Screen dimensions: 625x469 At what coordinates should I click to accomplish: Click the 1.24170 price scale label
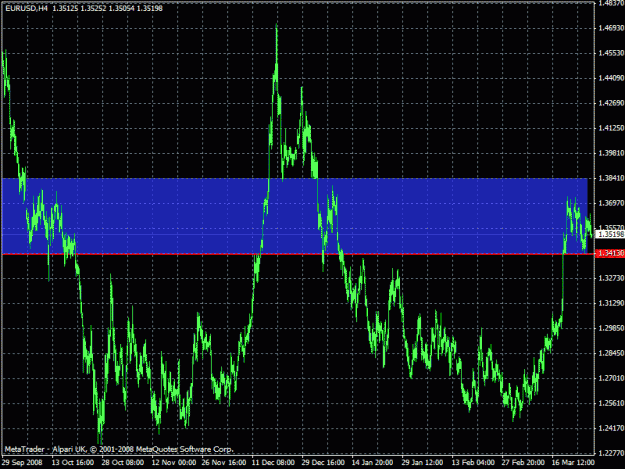(611, 428)
